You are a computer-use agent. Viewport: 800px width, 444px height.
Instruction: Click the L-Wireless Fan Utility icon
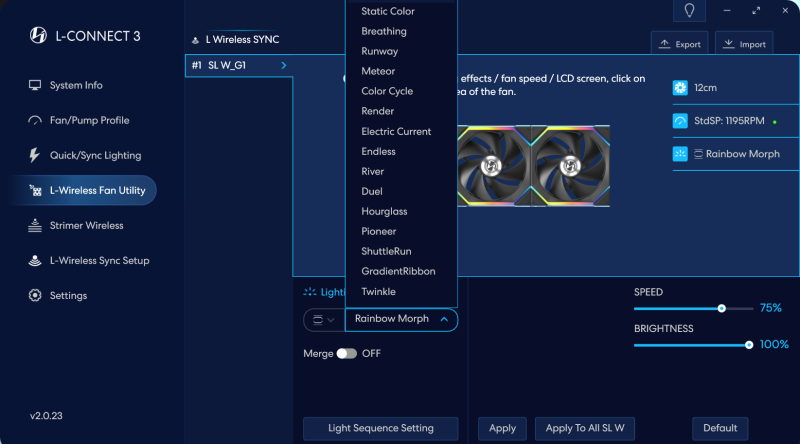(35, 190)
